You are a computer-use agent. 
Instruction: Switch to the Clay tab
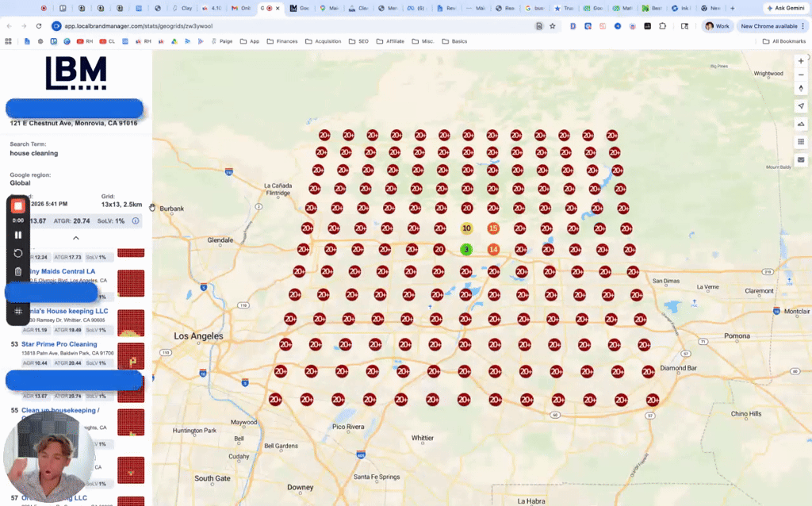[x=183, y=8]
